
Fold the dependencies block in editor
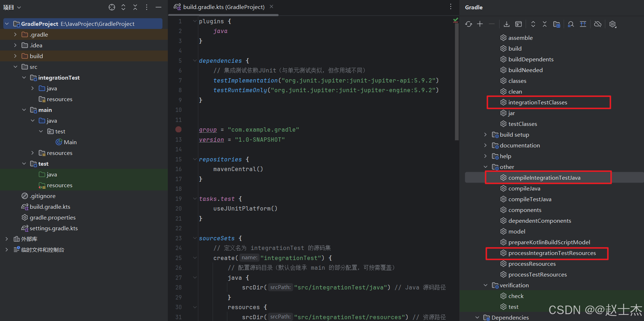(x=195, y=61)
